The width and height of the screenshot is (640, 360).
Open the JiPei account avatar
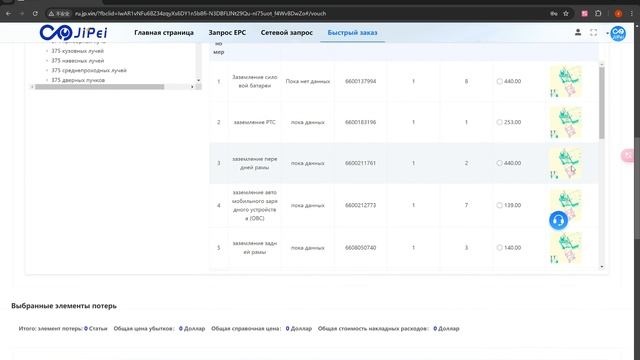[x=618, y=33]
